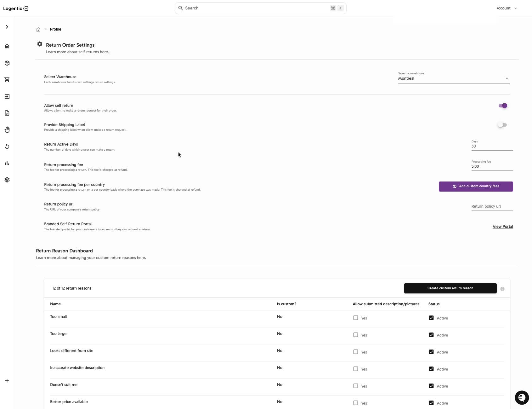Viewport: 532px width, 409px height.
Task: Click the Return Reason Dashboard heading
Action: pos(64,251)
